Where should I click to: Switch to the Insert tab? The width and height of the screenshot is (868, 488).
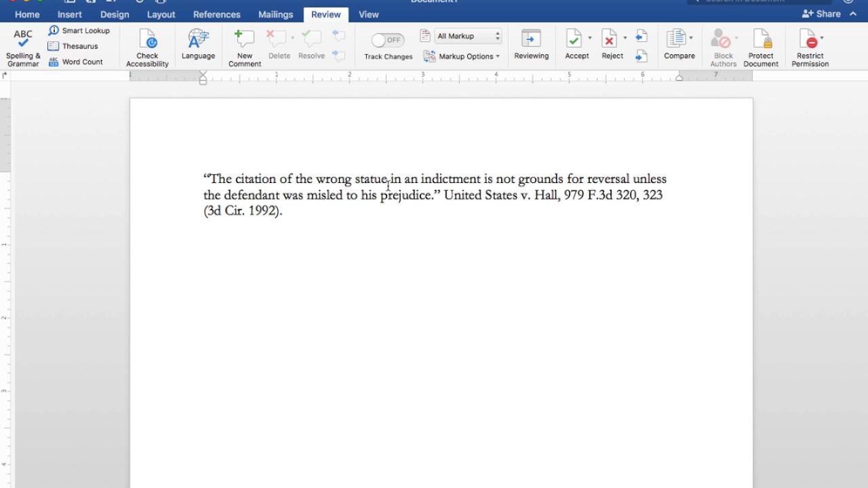point(70,14)
